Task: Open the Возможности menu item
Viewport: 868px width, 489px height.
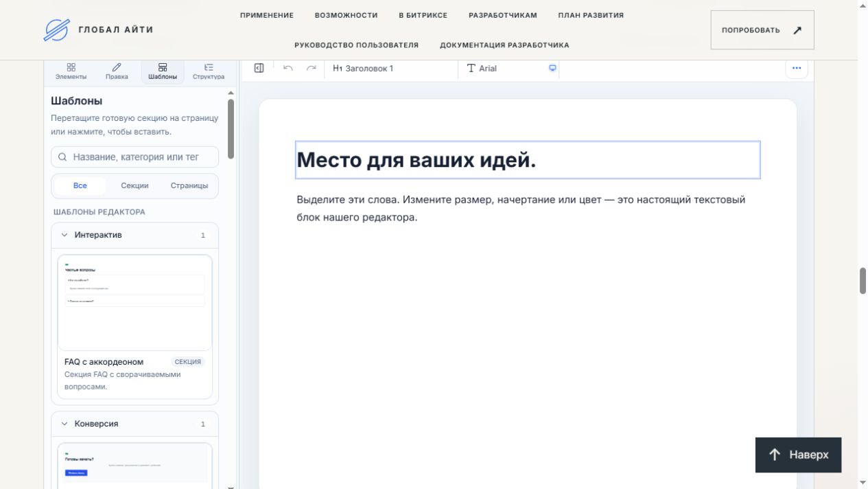Action: pyautogui.click(x=347, y=15)
